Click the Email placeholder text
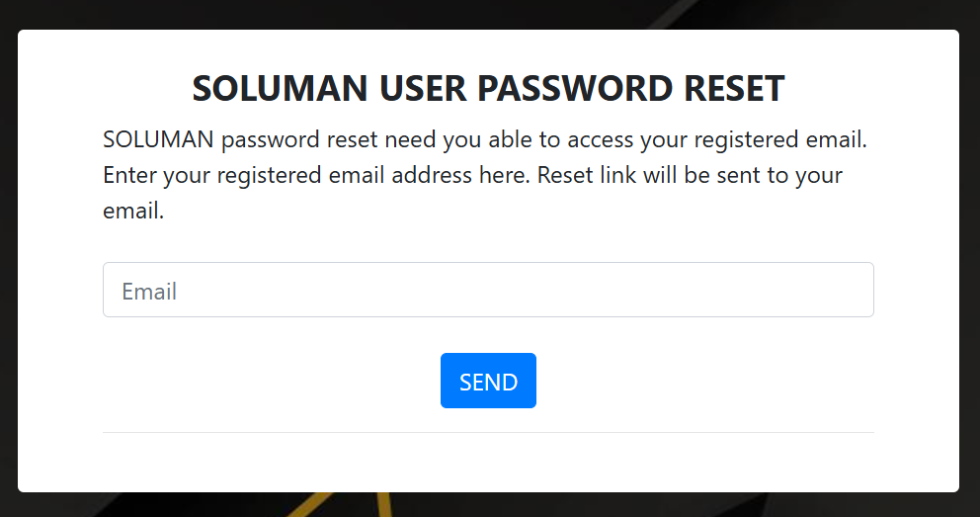The image size is (980, 517). tap(149, 292)
